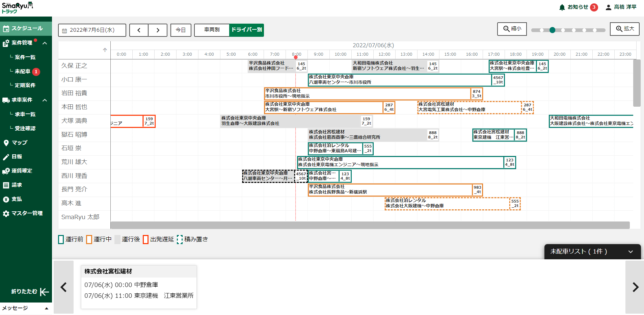Open the date picker 2022年7月6日(水)

(92, 30)
